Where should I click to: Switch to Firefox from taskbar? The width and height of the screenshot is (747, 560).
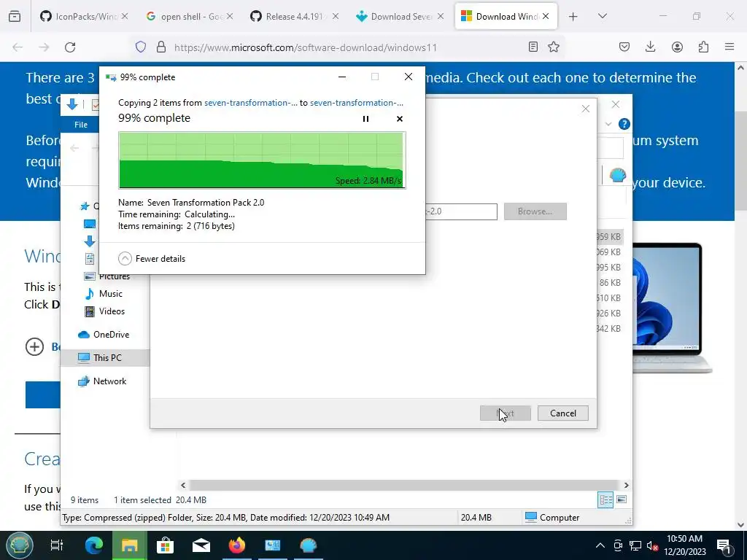(237, 545)
